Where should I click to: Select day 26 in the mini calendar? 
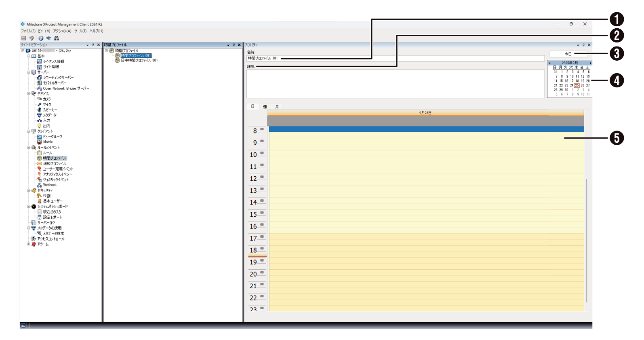[583, 85]
